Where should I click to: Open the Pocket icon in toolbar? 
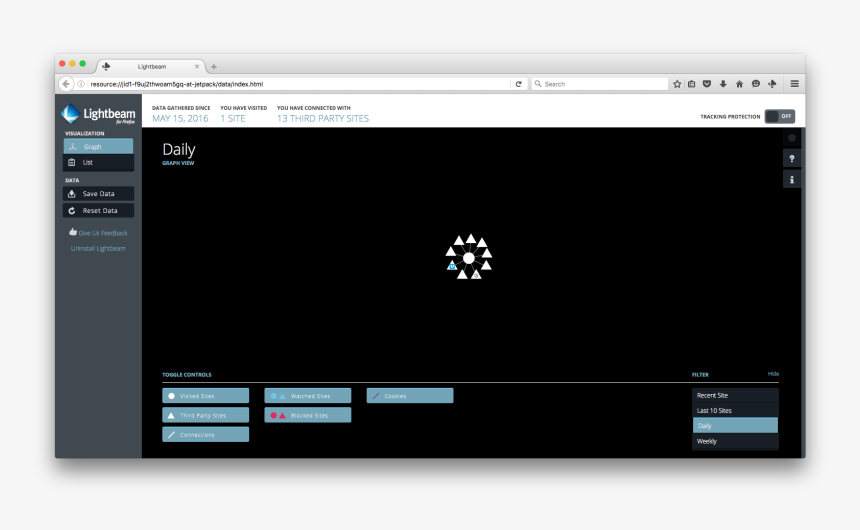tap(707, 84)
